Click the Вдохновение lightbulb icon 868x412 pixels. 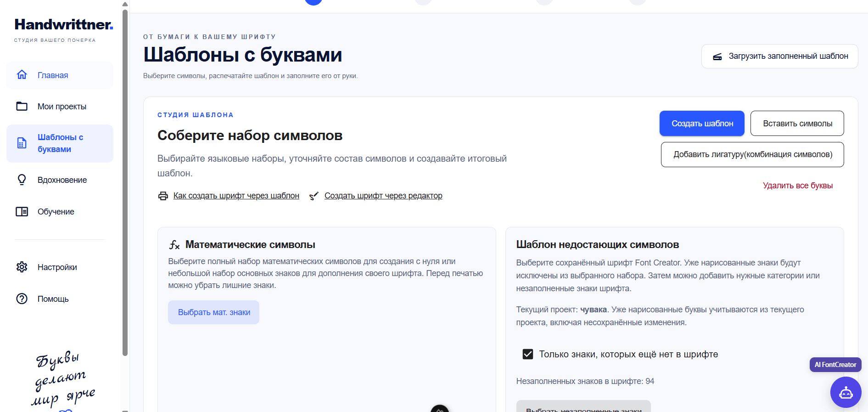click(x=22, y=180)
